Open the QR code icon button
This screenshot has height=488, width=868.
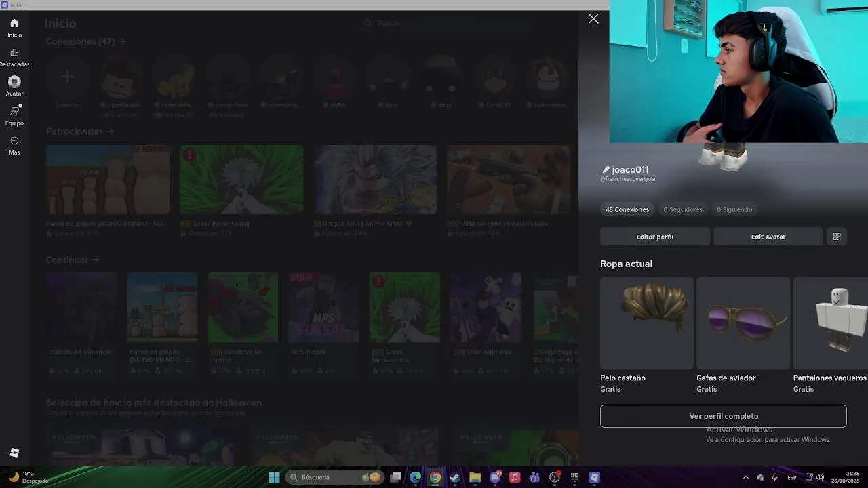point(837,237)
